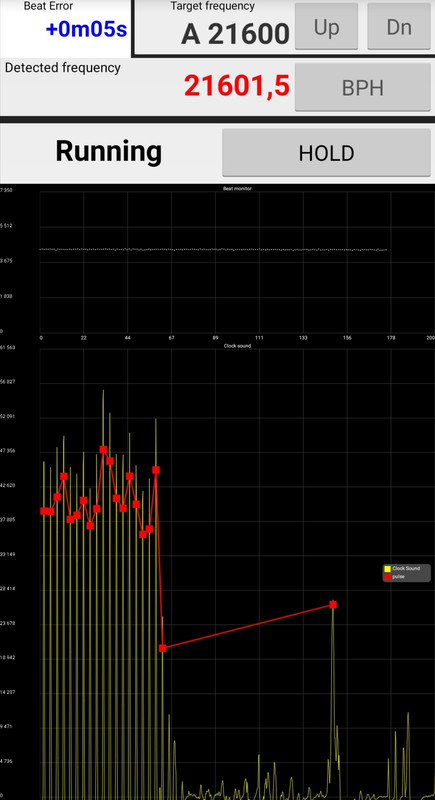Click the pulse legend text

click(398, 577)
